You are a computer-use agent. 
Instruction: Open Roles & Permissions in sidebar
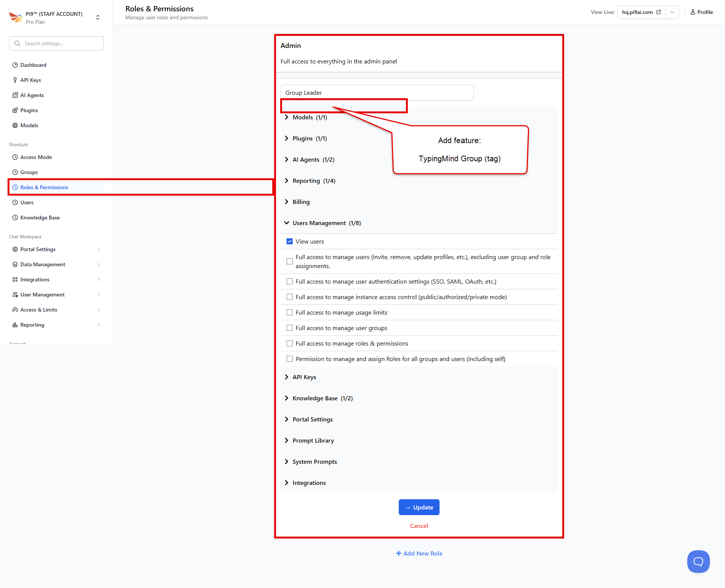tap(56, 187)
